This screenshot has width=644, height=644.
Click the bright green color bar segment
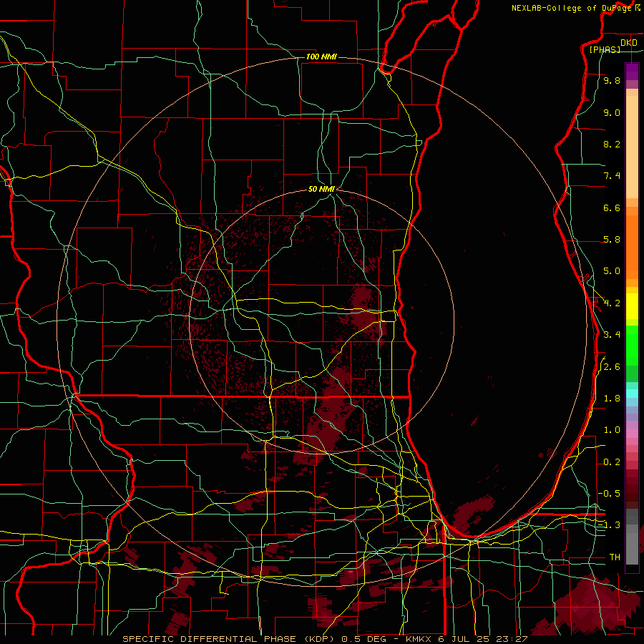click(632, 346)
